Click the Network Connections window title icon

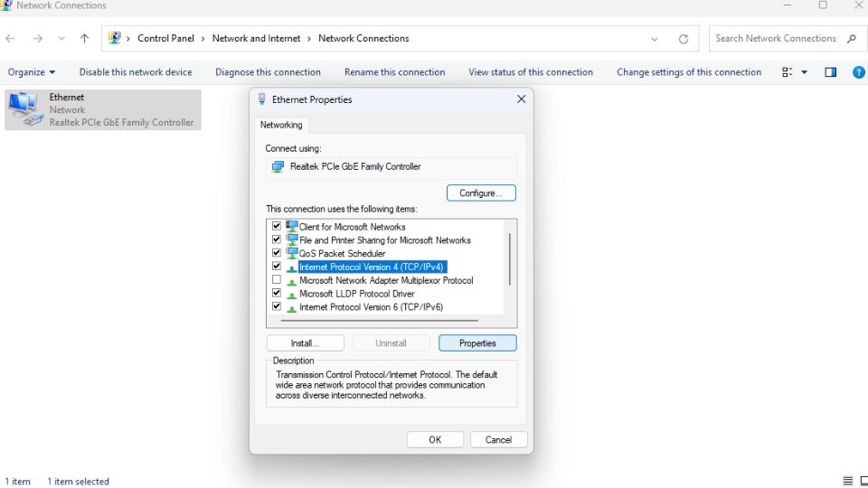click(x=6, y=5)
